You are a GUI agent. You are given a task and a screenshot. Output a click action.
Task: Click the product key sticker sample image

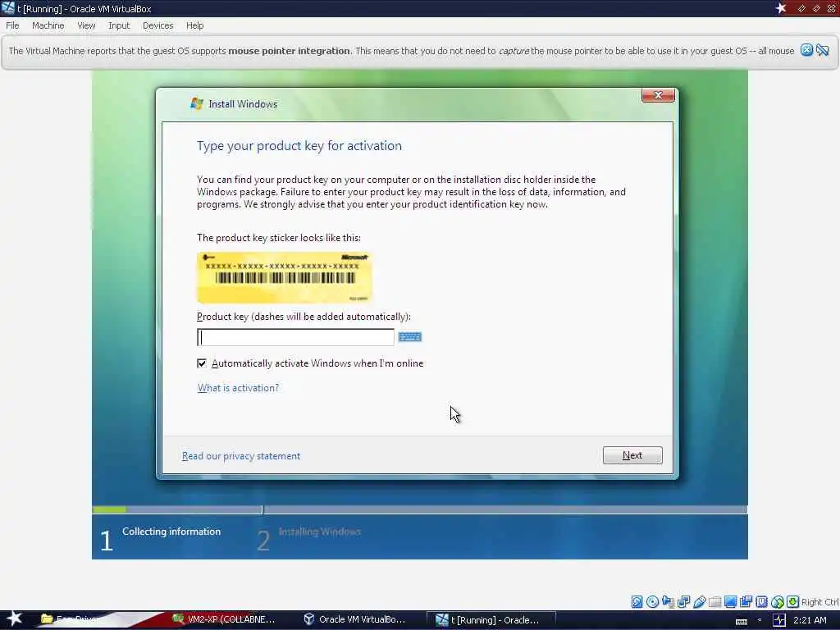pyautogui.click(x=284, y=277)
